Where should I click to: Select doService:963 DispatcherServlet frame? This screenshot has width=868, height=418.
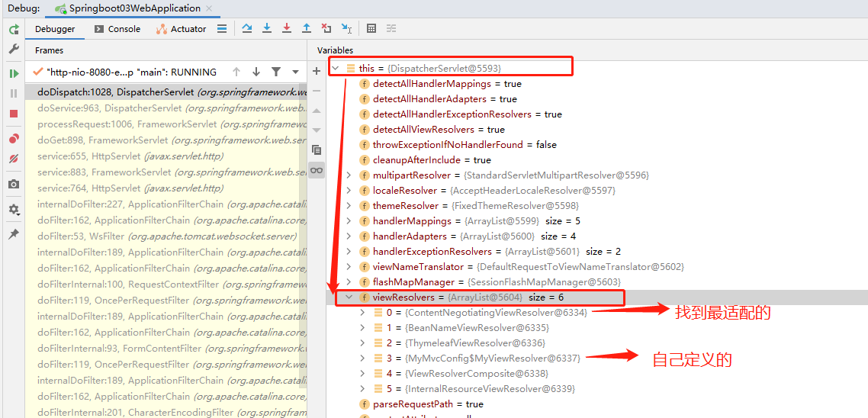coord(166,108)
